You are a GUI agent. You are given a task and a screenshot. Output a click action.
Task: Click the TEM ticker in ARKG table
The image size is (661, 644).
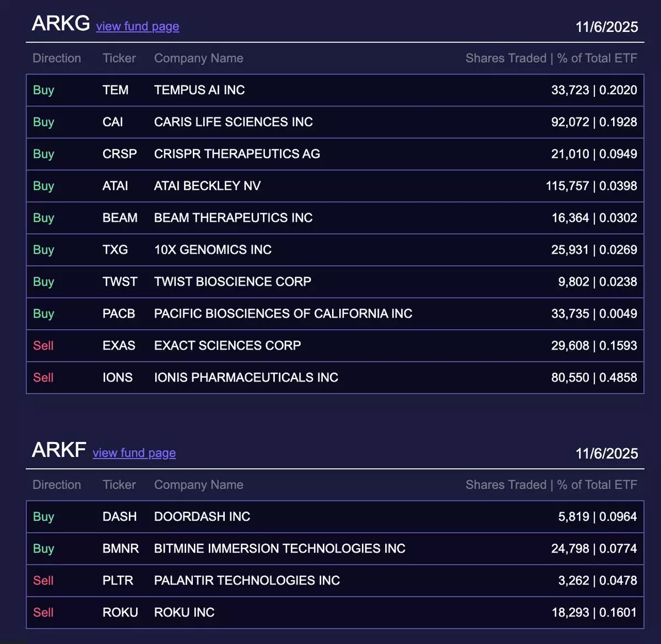115,90
